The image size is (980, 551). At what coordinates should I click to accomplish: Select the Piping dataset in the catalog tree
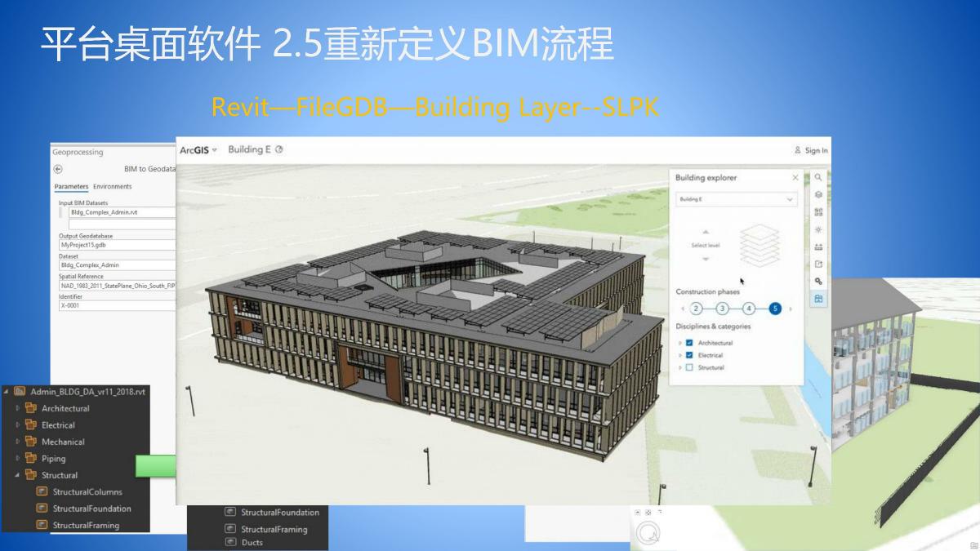point(53,458)
